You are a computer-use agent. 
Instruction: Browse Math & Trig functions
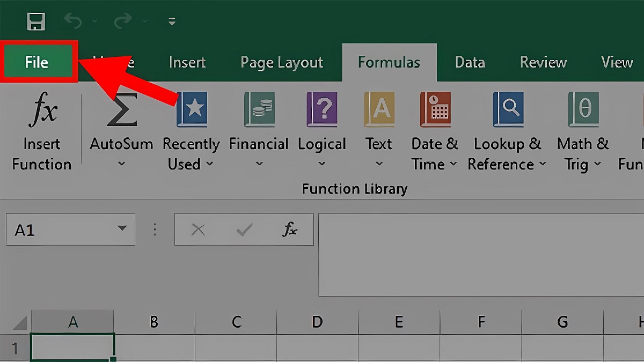(582, 129)
